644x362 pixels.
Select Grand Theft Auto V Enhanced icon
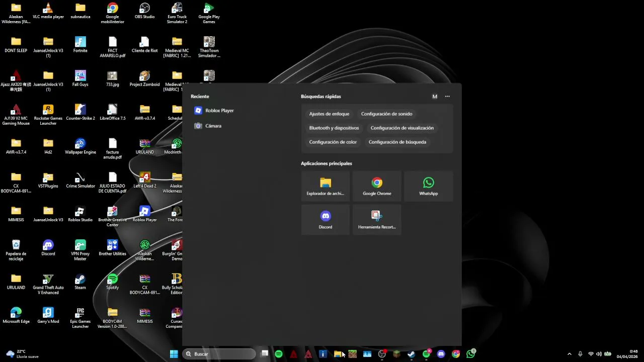tap(48, 284)
